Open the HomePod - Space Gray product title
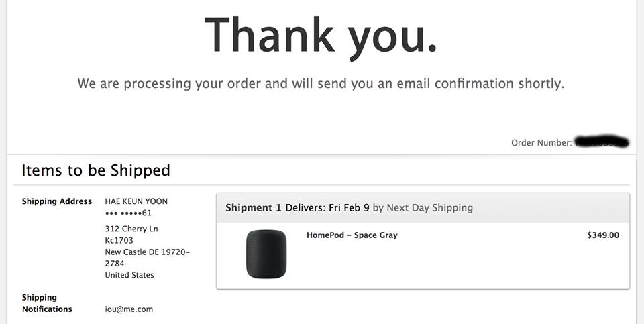Viewport: 644px width, 324px height. pyautogui.click(x=352, y=235)
